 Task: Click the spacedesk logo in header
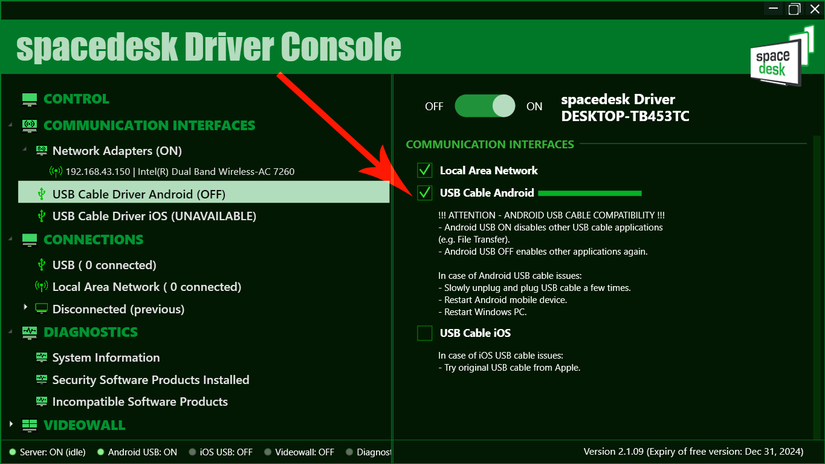[781, 57]
